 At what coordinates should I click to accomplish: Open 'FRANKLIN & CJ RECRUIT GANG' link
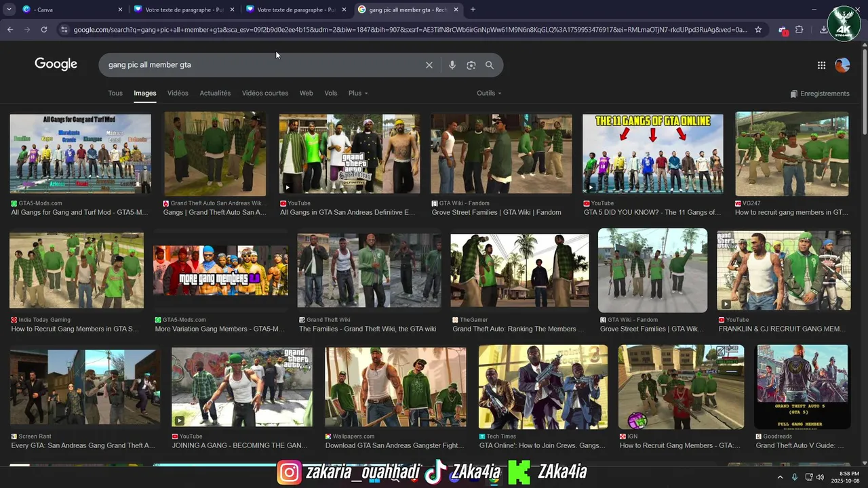click(782, 329)
